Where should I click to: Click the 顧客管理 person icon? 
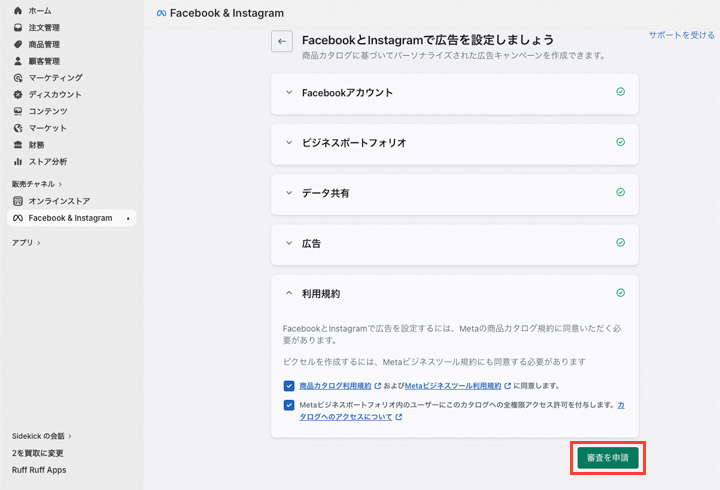[x=18, y=61]
